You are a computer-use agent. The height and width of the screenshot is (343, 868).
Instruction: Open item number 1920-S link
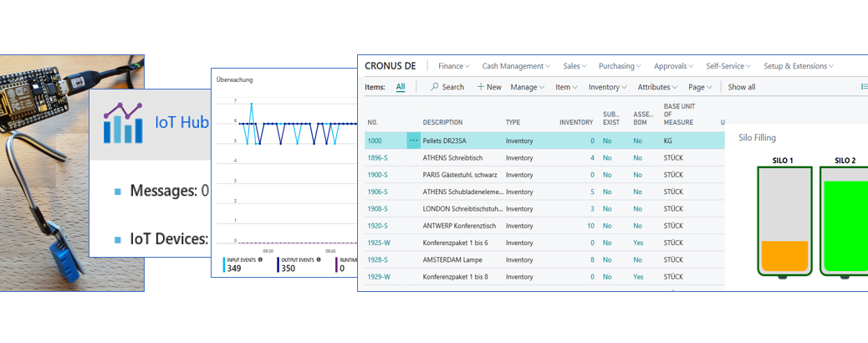click(x=377, y=226)
